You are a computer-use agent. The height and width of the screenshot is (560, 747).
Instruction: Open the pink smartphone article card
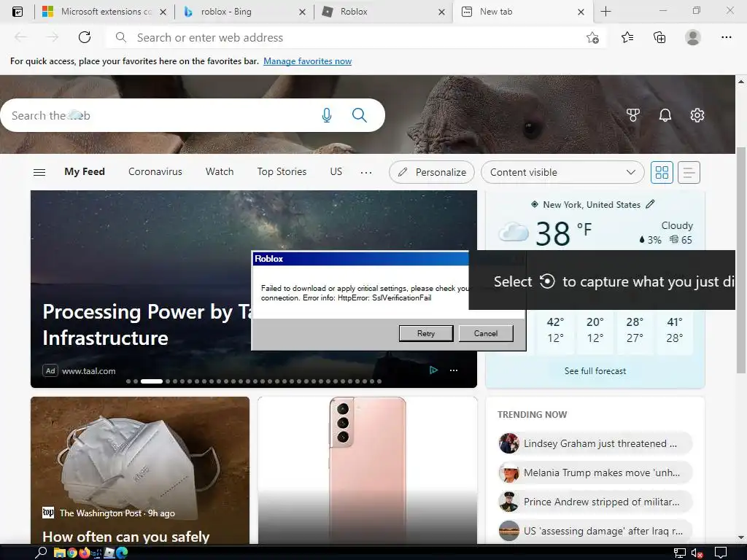(x=368, y=470)
